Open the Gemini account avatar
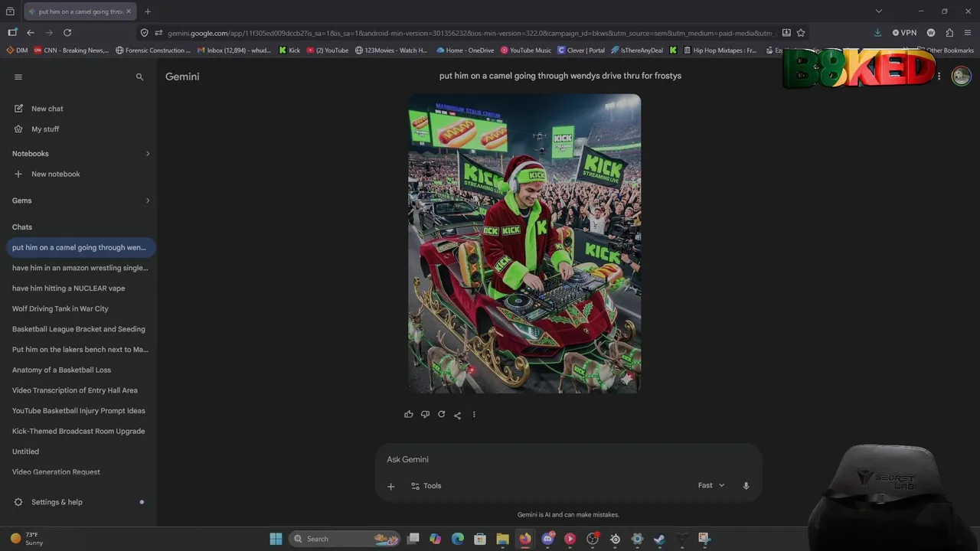This screenshot has width=980, height=551. pos(961,76)
